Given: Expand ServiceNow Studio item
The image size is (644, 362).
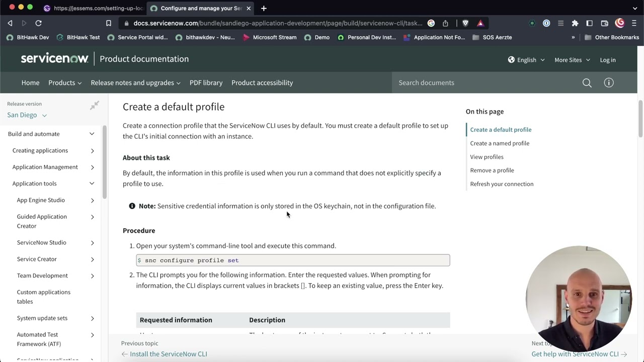Looking at the screenshot, I should 92,243.
